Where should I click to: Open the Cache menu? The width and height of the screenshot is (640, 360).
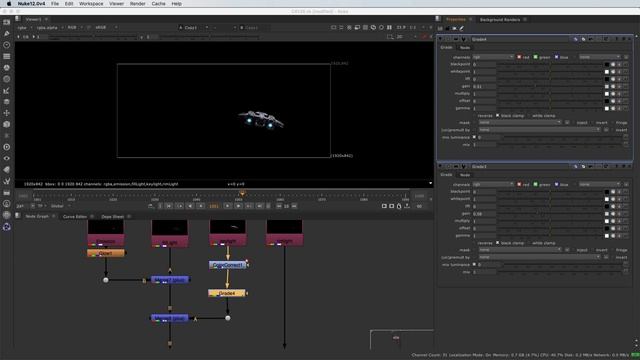[158, 4]
